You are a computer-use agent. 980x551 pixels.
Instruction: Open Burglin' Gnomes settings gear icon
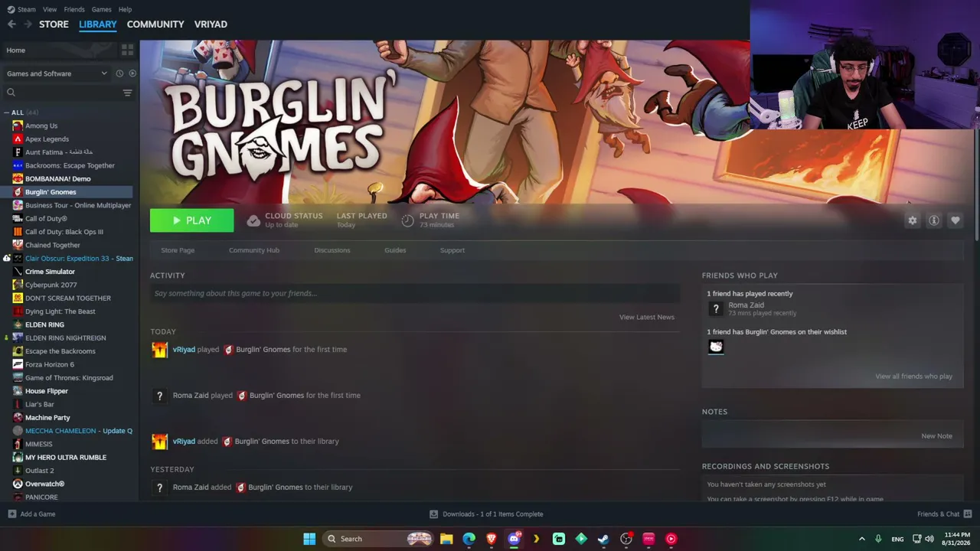point(912,220)
